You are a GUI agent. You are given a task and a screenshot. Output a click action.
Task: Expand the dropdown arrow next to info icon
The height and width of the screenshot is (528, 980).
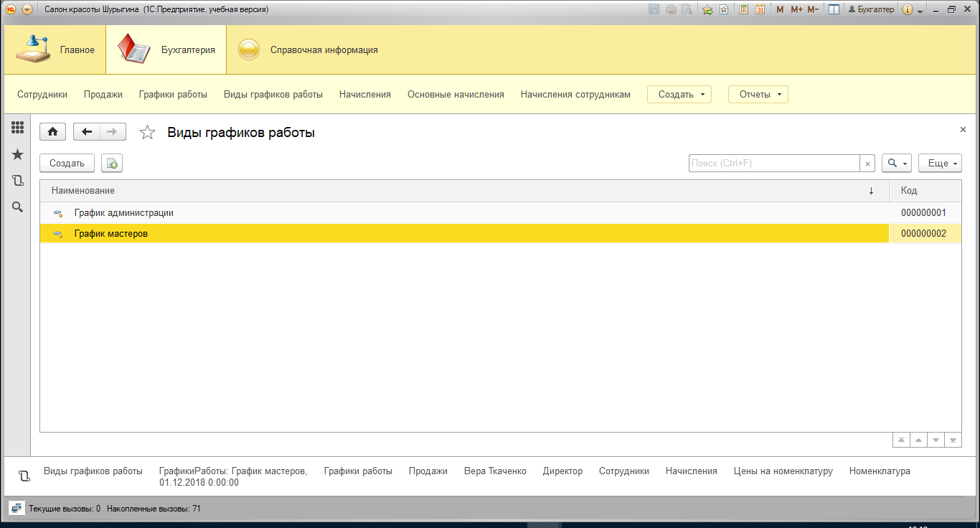[920, 10]
